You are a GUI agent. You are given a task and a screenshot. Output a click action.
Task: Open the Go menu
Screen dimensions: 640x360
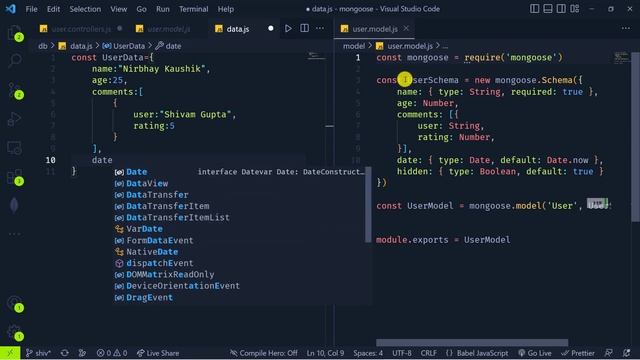pos(141,9)
